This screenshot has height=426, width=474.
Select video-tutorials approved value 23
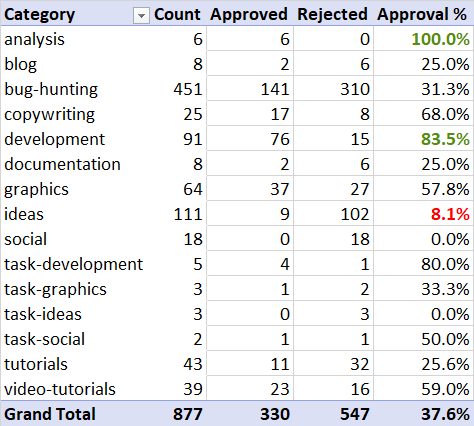pyautogui.click(x=280, y=389)
